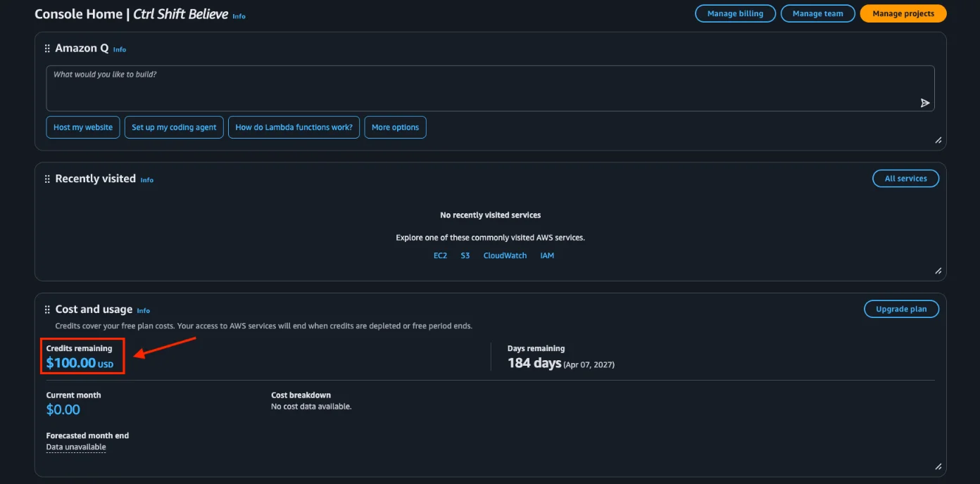The width and height of the screenshot is (980, 484).
Task: Click the $0.00 current month amount
Action: tap(63, 409)
